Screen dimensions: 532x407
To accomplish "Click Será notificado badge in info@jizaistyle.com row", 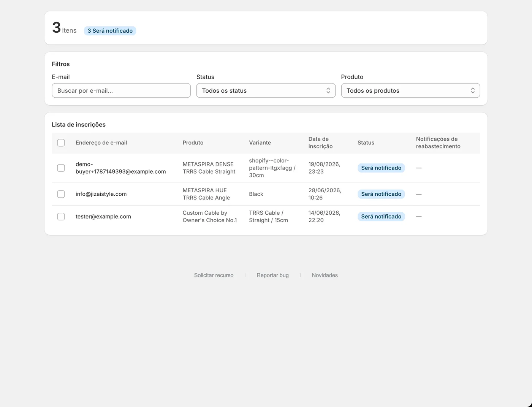I will point(381,194).
